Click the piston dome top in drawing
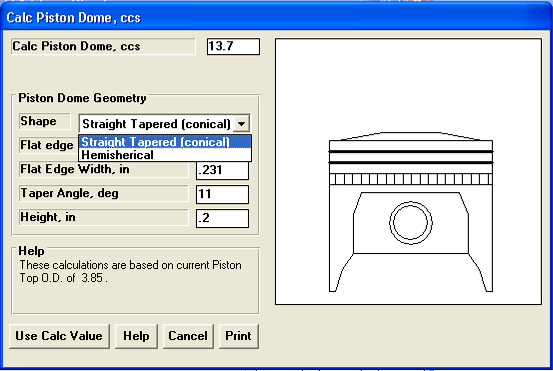The image size is (553, 371). [x=411, y=136]
